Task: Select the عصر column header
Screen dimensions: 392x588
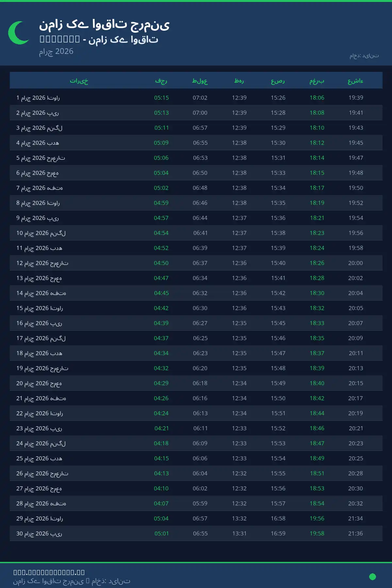Action: (278, 81)
